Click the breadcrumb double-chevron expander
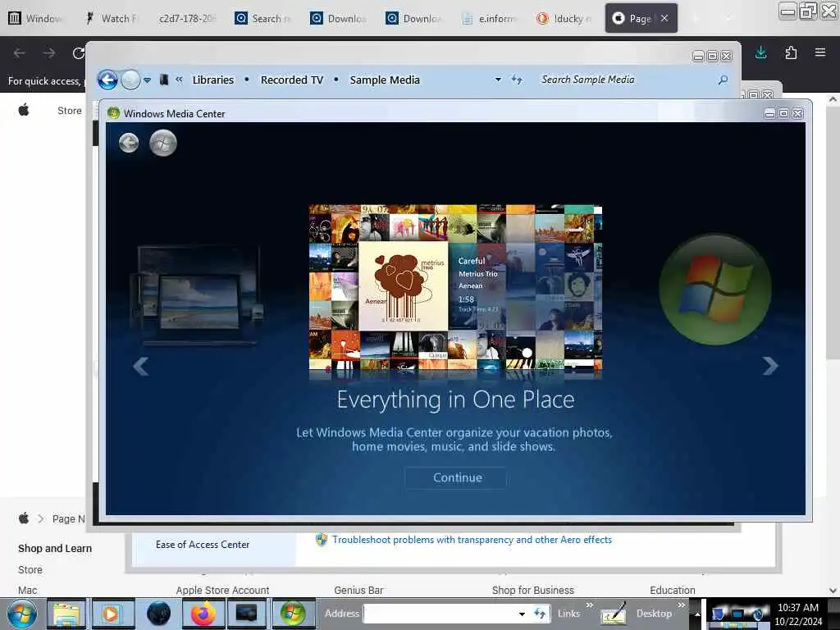 [x=179, y=80]
